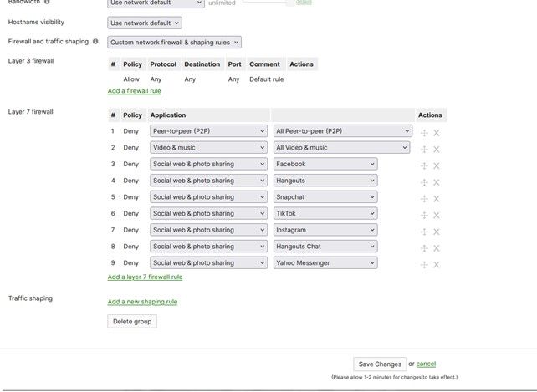Click Default rule comment text

point(267,79)
